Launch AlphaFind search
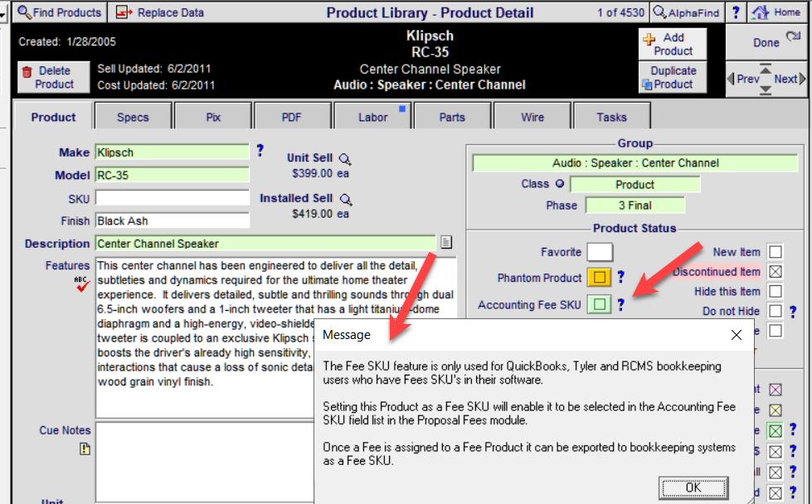The height and width of the screenshot is (504, 812). pos(686,12)
